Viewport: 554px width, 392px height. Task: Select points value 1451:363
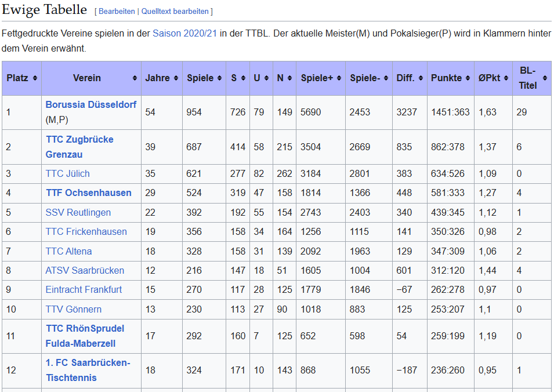(x=450, y=112)
